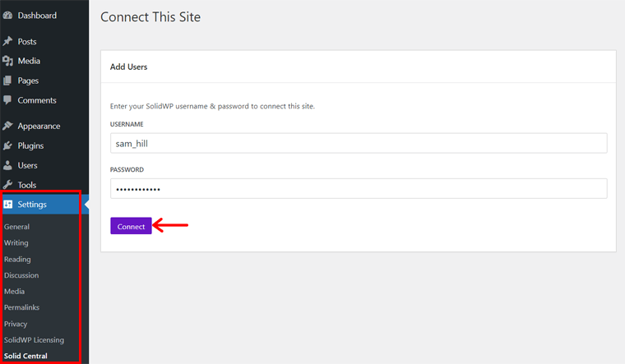625x364 pixels.
Task: Open the Plugins menu
Action: click(30, 145)
